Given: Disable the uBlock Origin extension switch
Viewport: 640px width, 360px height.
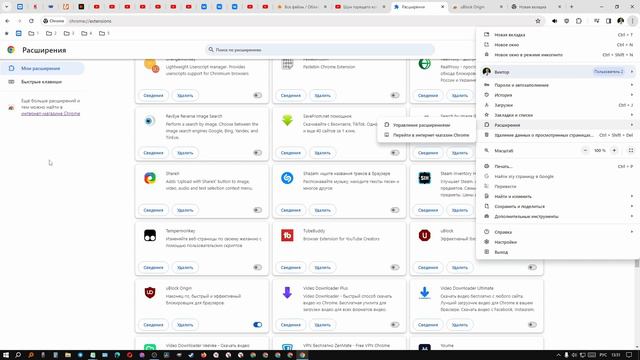Looking at the screenshot, I should click(258, 325).
